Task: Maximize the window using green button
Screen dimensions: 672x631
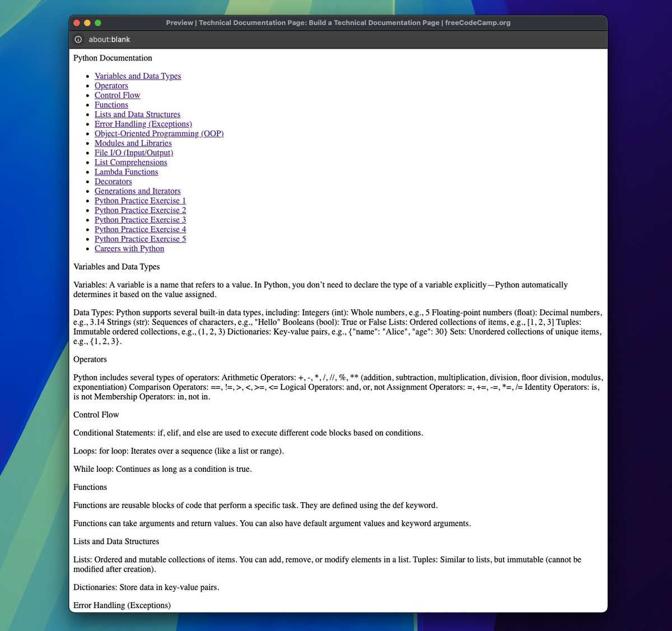Action: coord(98,23)
